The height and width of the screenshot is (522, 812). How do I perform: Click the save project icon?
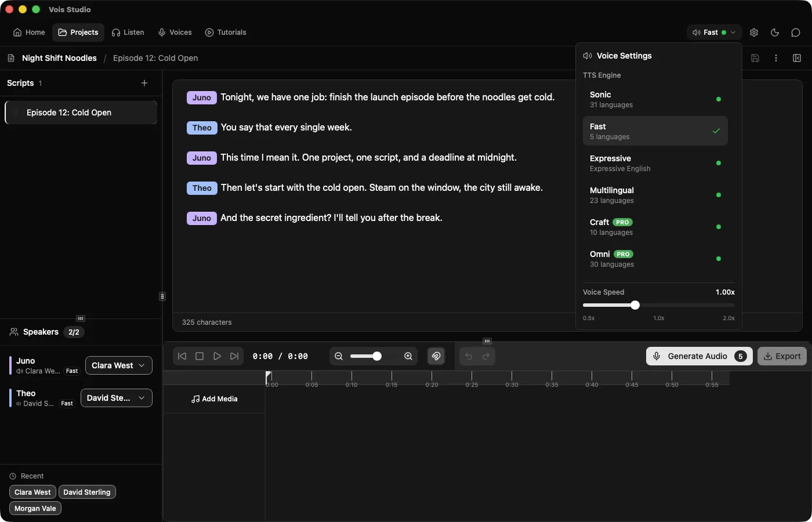[x=755, y=58]
